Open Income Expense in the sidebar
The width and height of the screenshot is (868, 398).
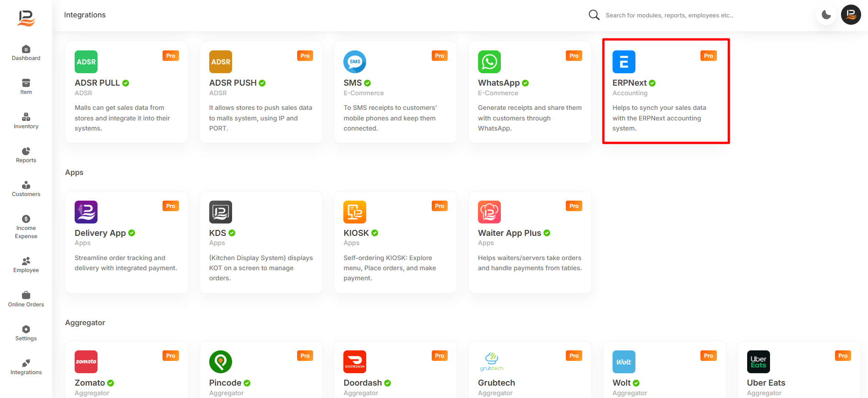(x=26, y=227)
